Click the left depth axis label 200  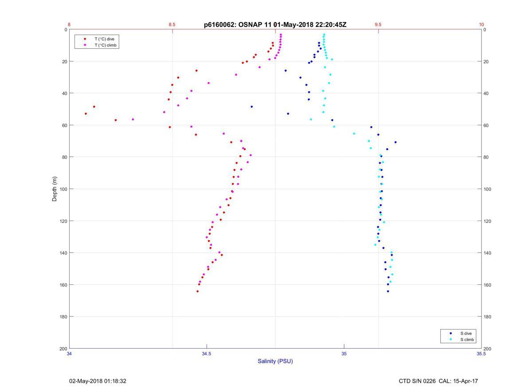tap(63, 349)
